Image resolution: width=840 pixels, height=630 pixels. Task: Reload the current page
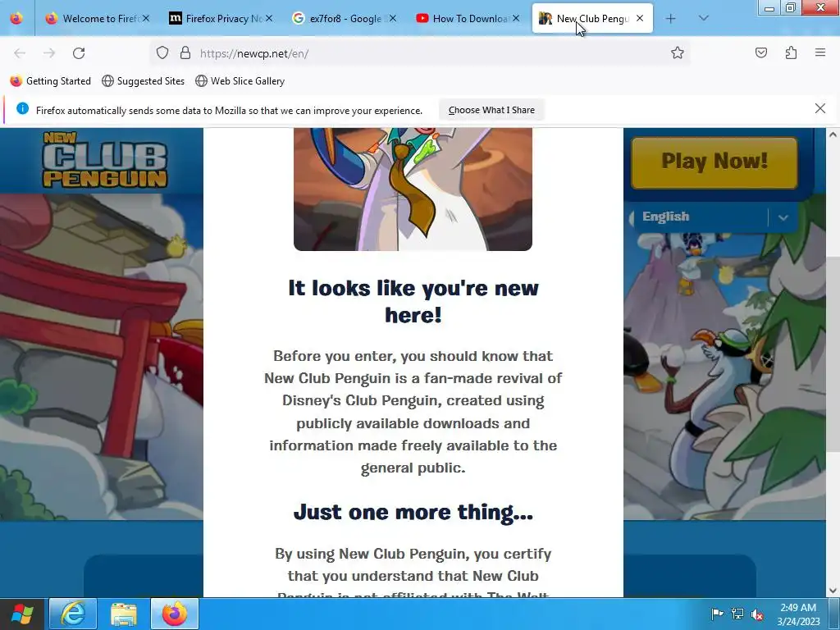click(x=79, y=53)
